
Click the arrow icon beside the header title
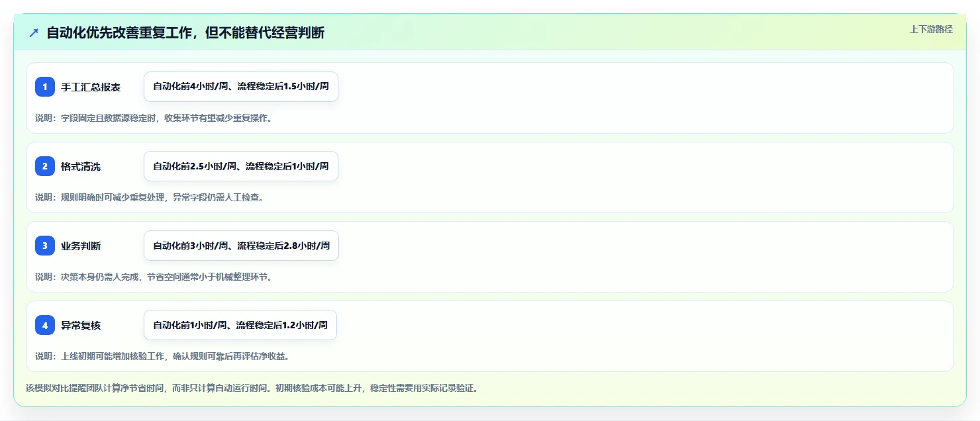click(x=34, y=32)
